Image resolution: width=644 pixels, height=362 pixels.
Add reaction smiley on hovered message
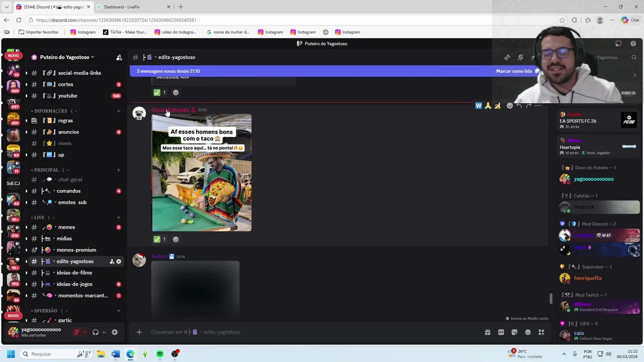click(x=510, y=106)
